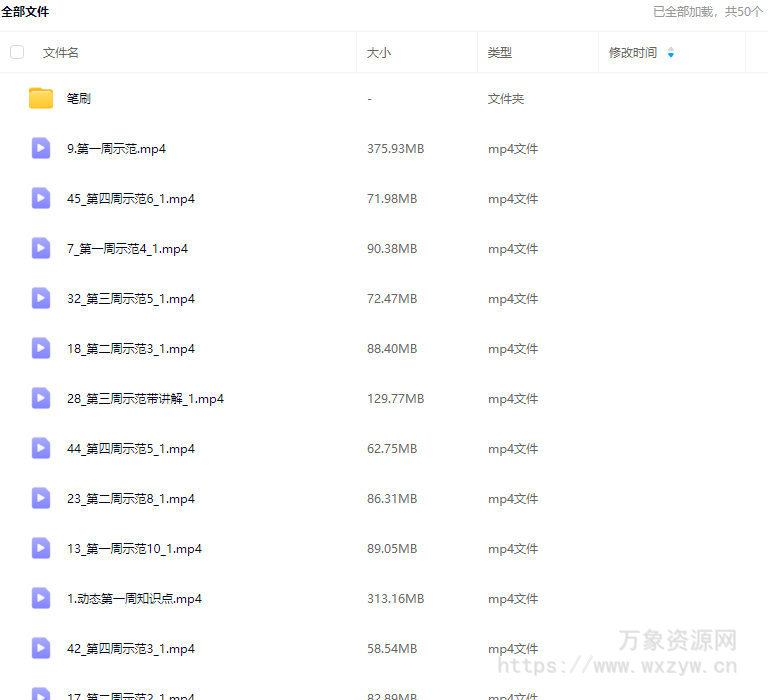Click video icon for 32_第三周示范5_1.mp4

tap(41, 298)
